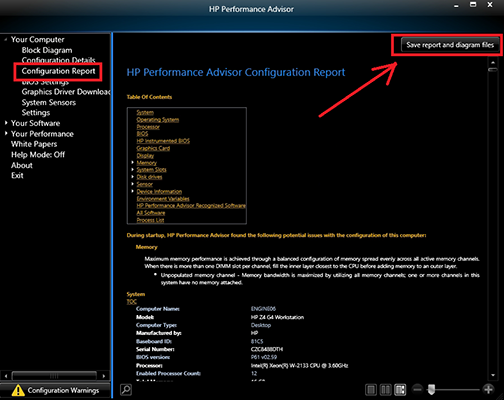Open Settings in sidebar
Viewport: 504px width, 400px height.
(x=36, y=113)
